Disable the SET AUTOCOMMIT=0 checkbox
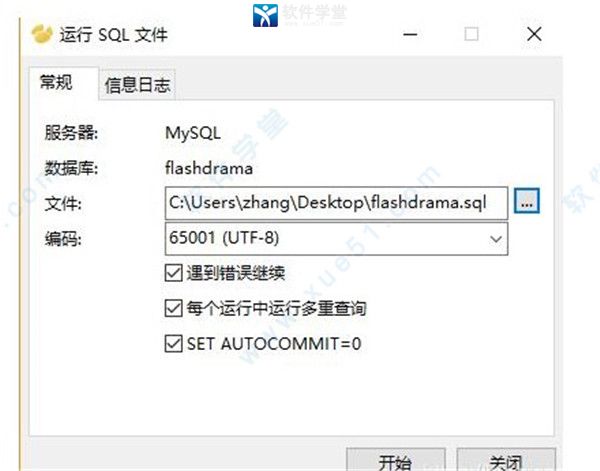600x471 pixels. point(173,343)
